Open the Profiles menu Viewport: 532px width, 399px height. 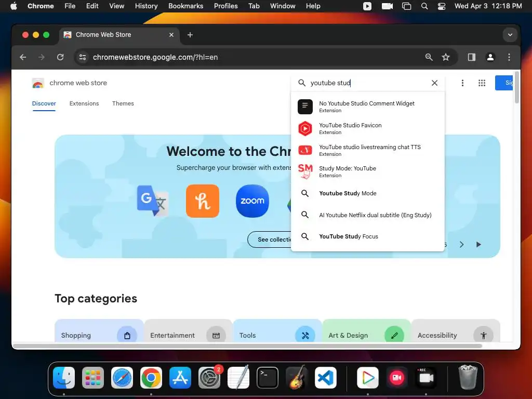(x=225, y=6)
